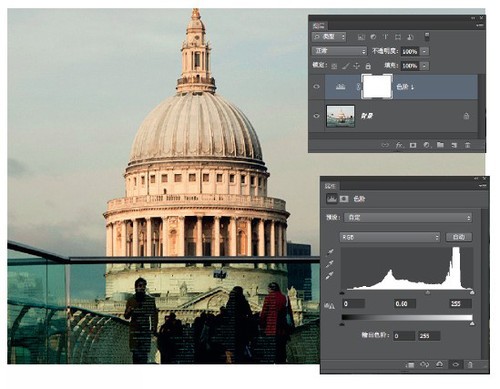Click the midtone input field showing 0.60
Screen dimensions: 500x389
tap(405, 304)
